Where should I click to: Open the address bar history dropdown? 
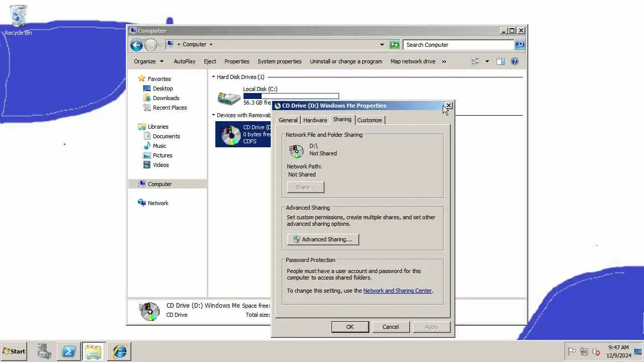pos(382,45)
